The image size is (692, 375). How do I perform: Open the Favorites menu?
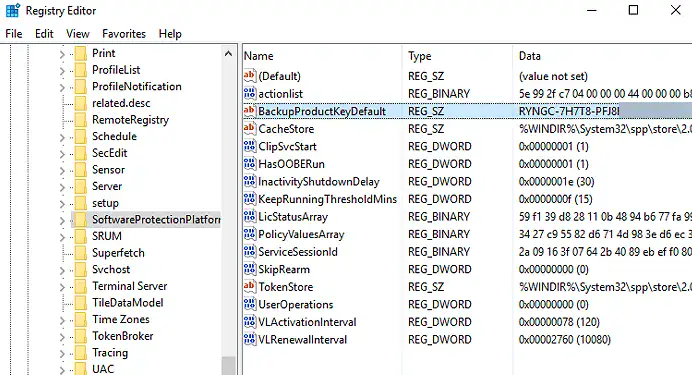point(124,34)
